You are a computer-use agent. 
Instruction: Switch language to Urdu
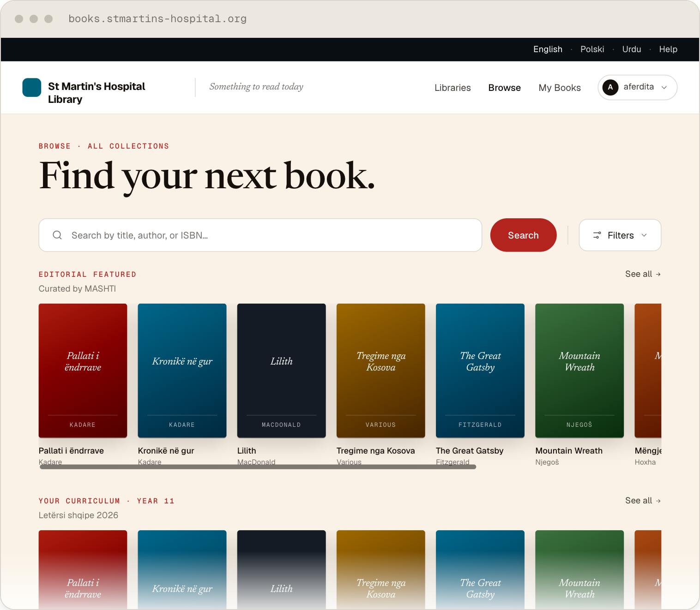coord(632,49)
